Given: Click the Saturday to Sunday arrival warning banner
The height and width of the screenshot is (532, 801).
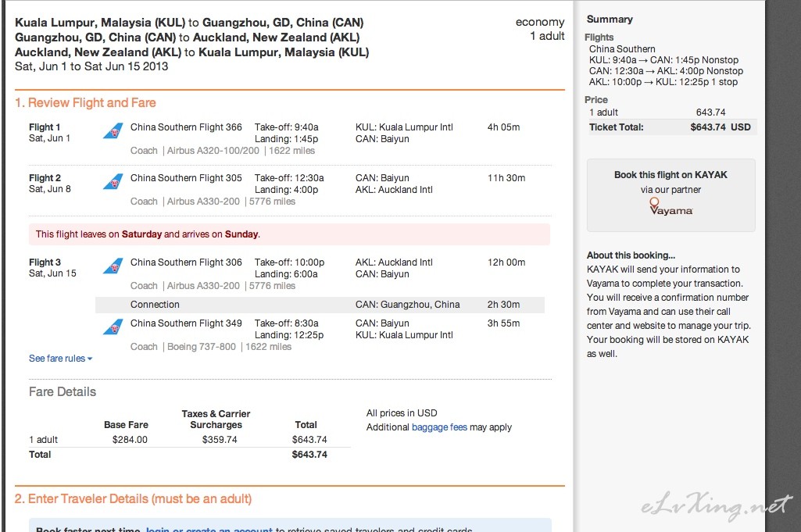Looking at the screenshot, I should [x=289, y=234].
